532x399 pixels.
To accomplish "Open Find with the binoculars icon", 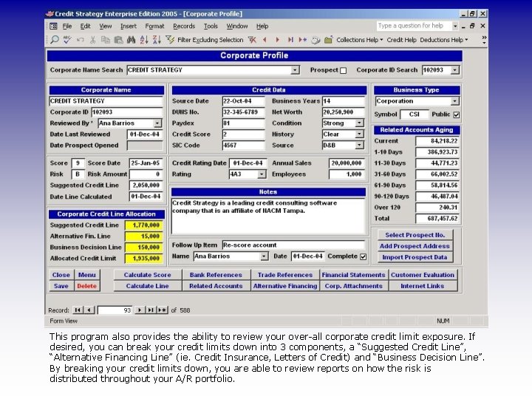I will 131,40.
